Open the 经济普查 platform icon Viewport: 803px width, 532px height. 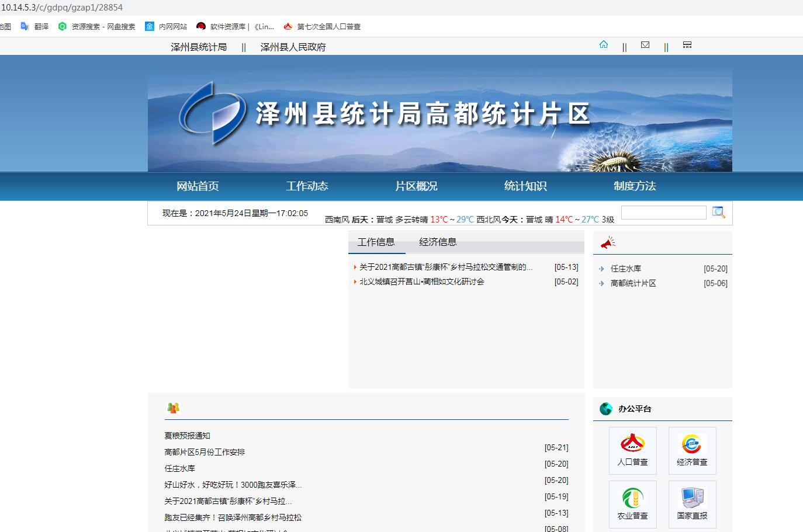[x=693, y=451]
